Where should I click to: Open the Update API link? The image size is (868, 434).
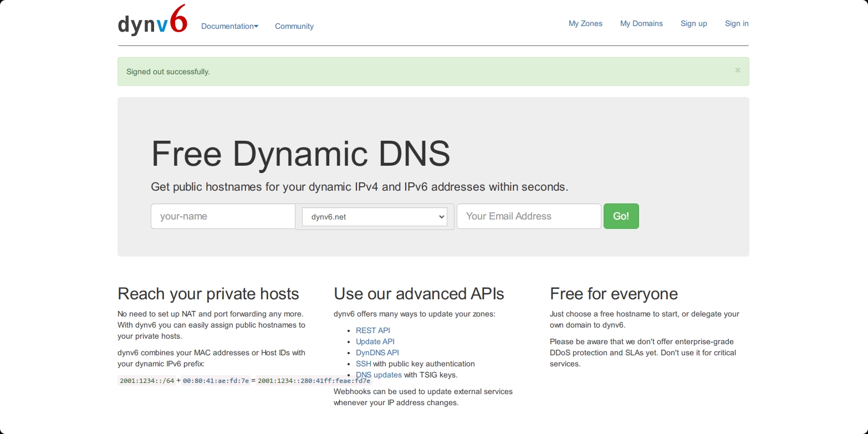[375, 341]
